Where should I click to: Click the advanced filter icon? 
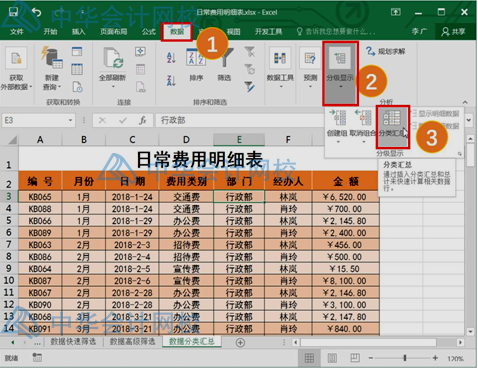(x=250, y=86)
